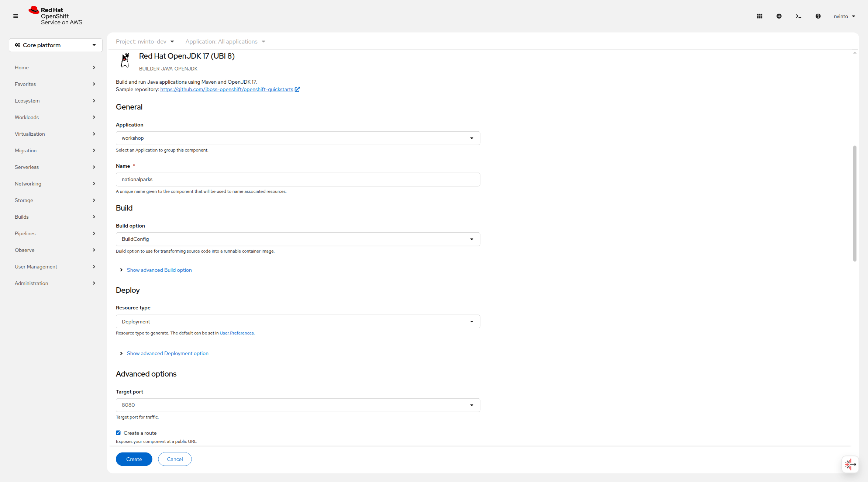Click the Name field containing nationalparks
The image size is (868, 482).
click(298, 179)
